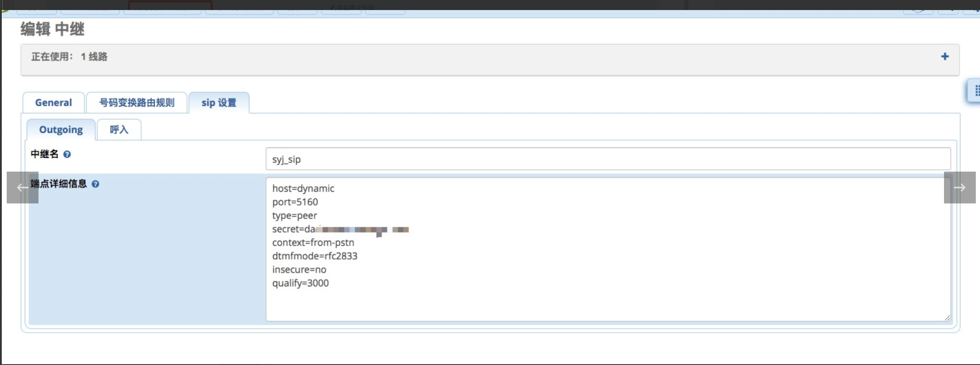Click the host=dynamic line
This screenshot has height=365, width=980.
[x=303, y=188]
